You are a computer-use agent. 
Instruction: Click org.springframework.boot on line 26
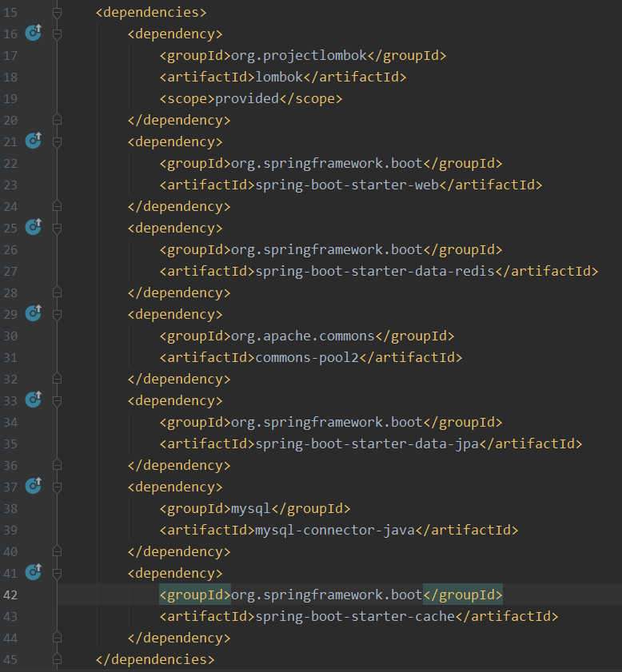[x=327, y=250]
